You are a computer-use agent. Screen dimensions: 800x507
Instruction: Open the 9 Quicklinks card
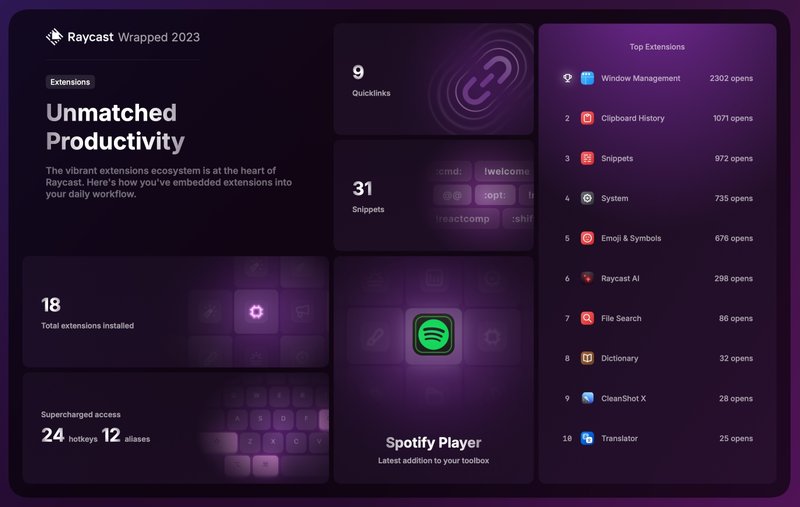point(433,79)
